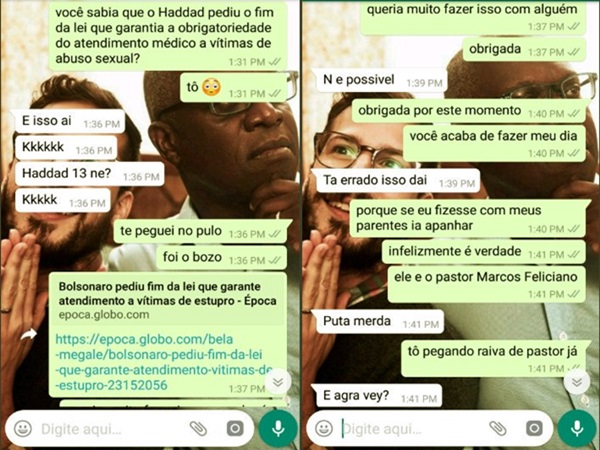Select the 'Puta merda' message
600x450 pixels.
[380, 321]
